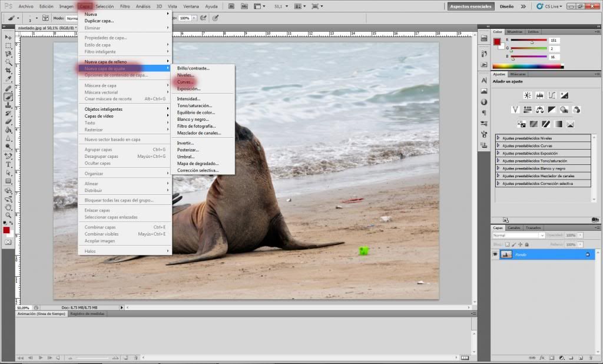Screen dimensions: 603x364
Task: Click the foreground color swatch in Color panel
Action: click(x=497, y=42)
